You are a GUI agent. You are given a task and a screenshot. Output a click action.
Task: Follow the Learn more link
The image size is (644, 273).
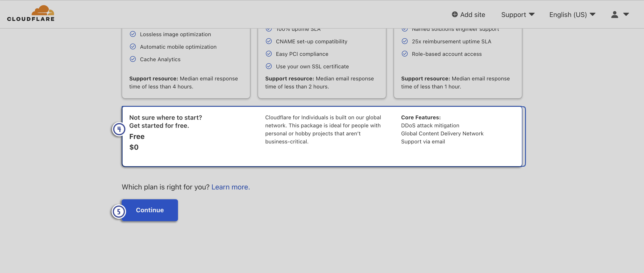(231, 187)
